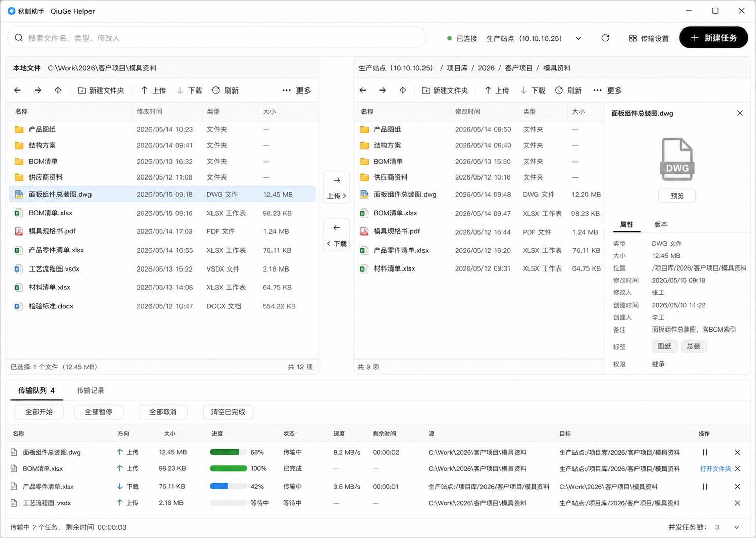Go up one level in local pane

click(58, 90)
